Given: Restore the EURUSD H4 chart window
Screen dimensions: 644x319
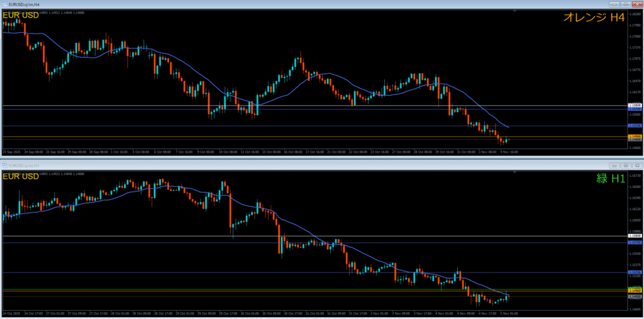Looking at the screenshot, I should click(626, 4).
